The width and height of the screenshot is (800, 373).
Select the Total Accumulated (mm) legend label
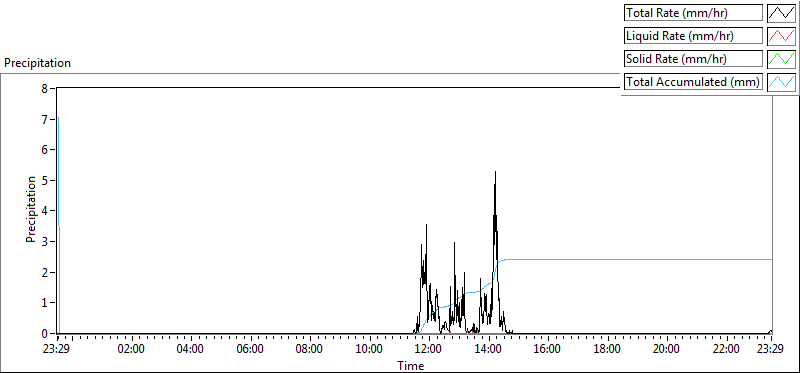point(694,82)
